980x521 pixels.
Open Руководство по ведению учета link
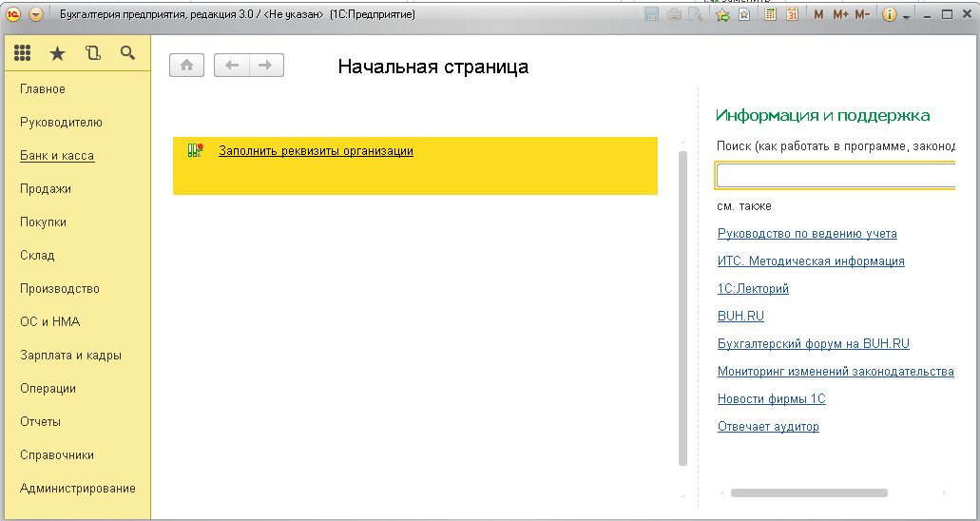coord(807,233)
